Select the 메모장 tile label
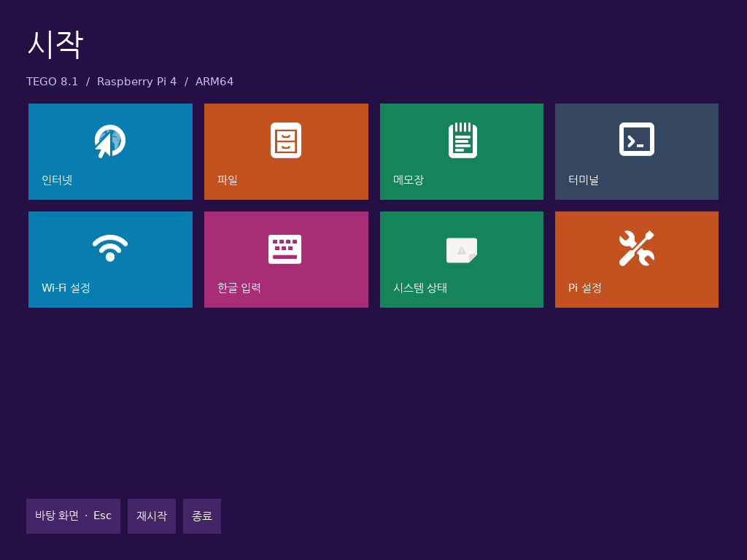Image resolution: width=747 pixels, height=560 pixels. (409, 180)
